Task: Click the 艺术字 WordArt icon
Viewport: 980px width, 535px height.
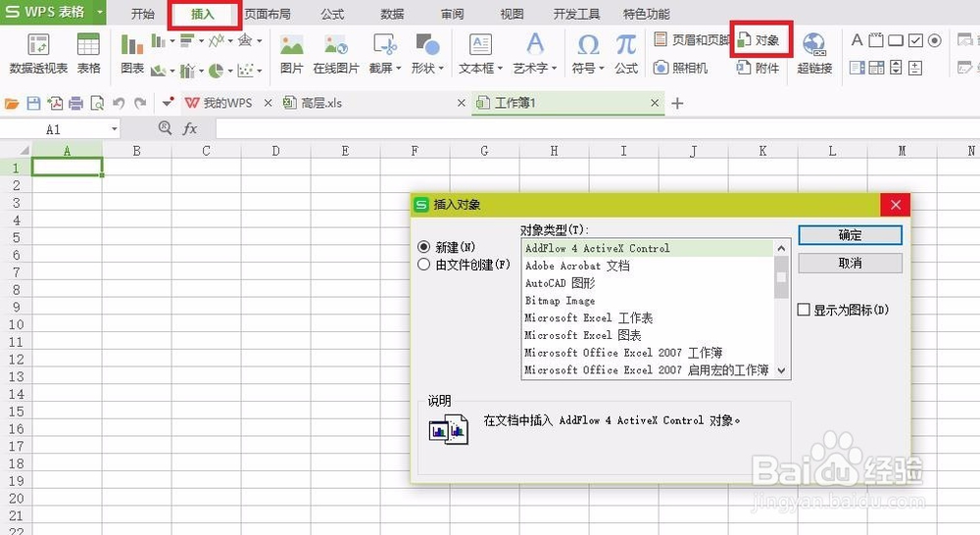Action: 534,44
